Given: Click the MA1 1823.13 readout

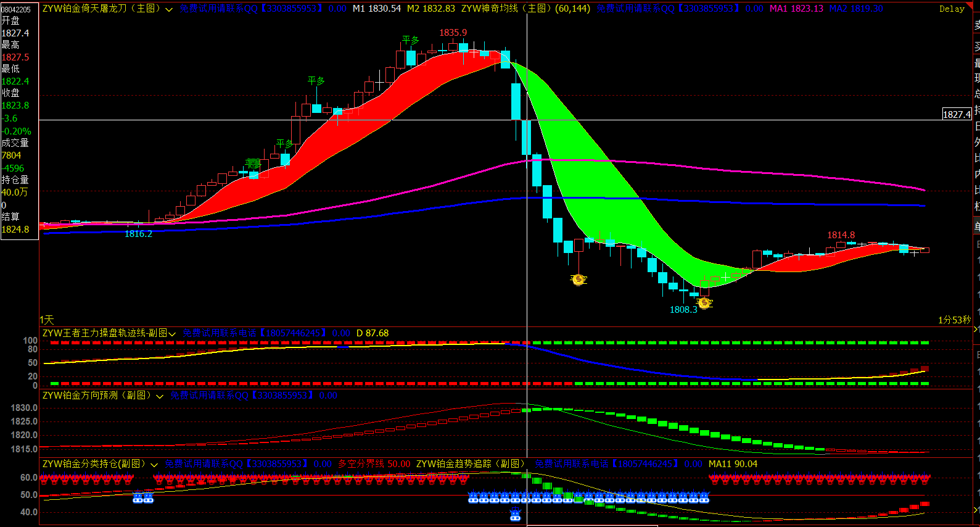Looking at the screenshot, I should (x=796, y=9).
